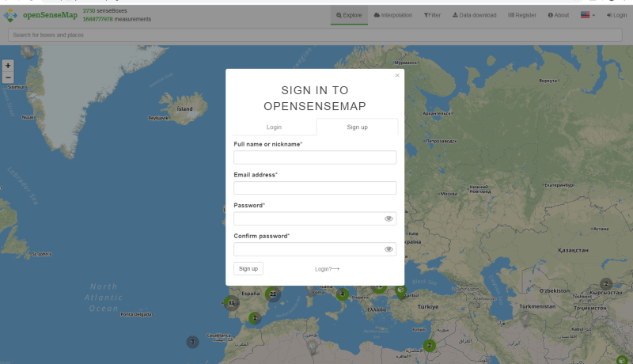Click the Password input field
The image size is (633, 364).
tap(315, 218)
